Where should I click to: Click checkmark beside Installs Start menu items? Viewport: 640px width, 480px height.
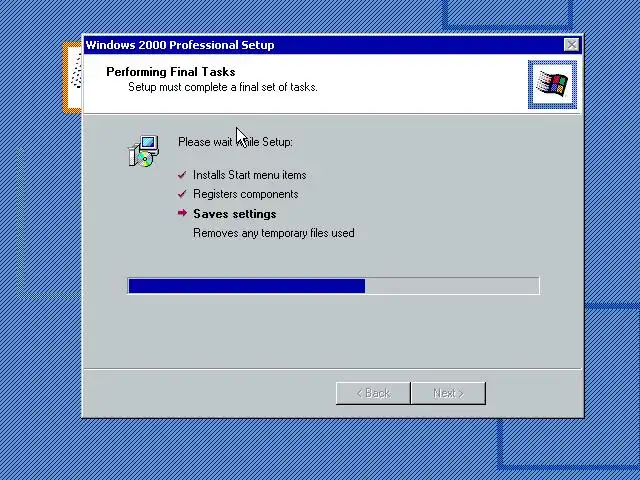click(x=182, y=175)
